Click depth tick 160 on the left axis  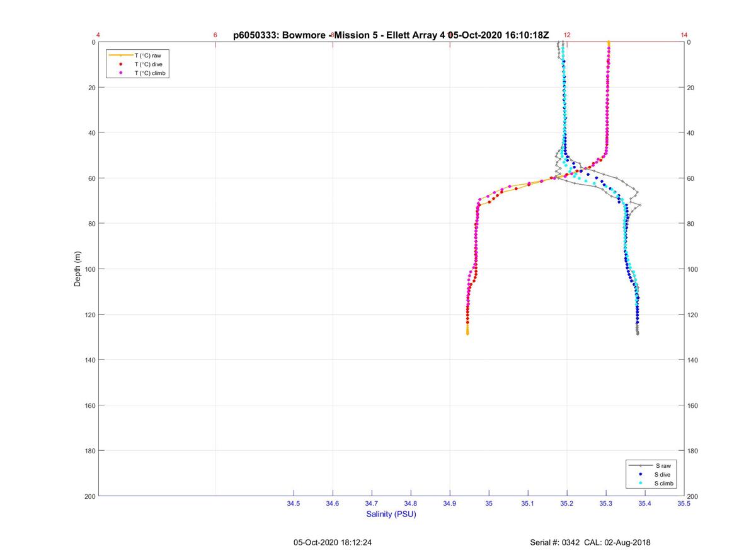89,405
